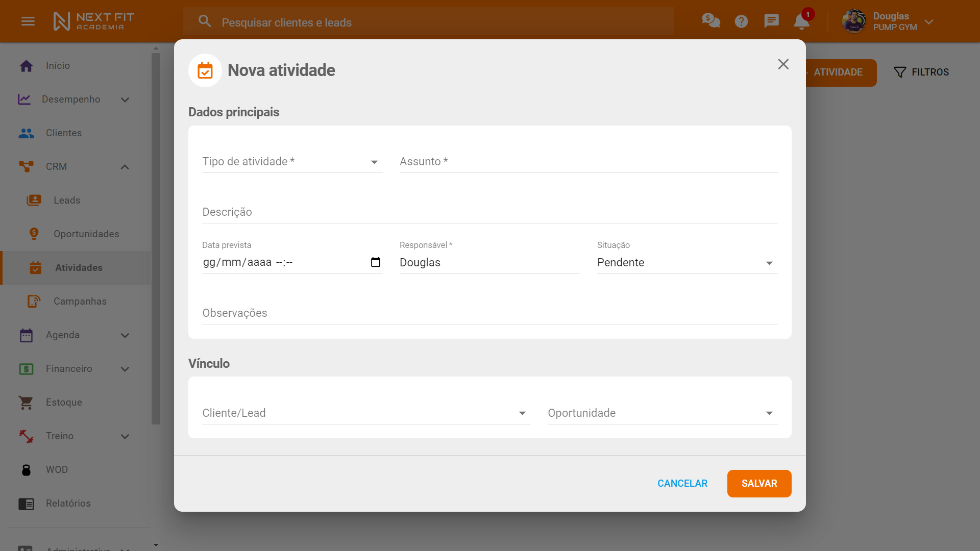Viewport: 980px width, 551px height.
Task: Open Oportunidades in sidebar
Action: point(86,234)
